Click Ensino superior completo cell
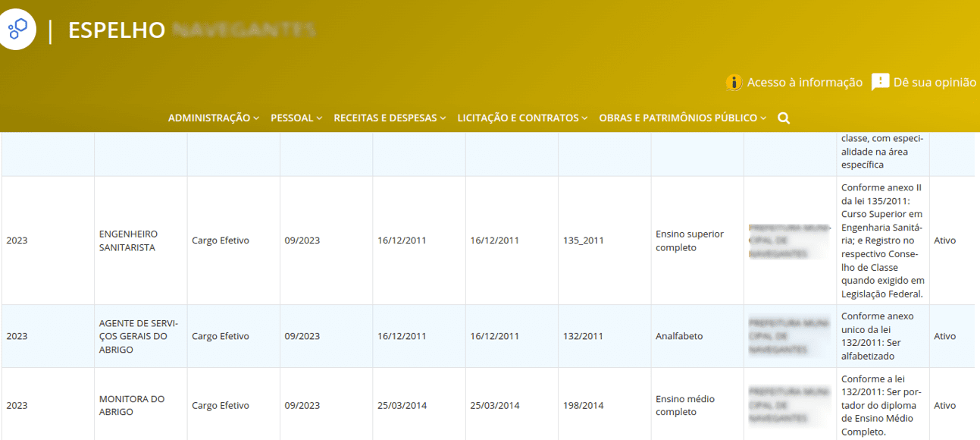This screenshot has height=440, width=980. pyautogui.click(x=690, y=240)
